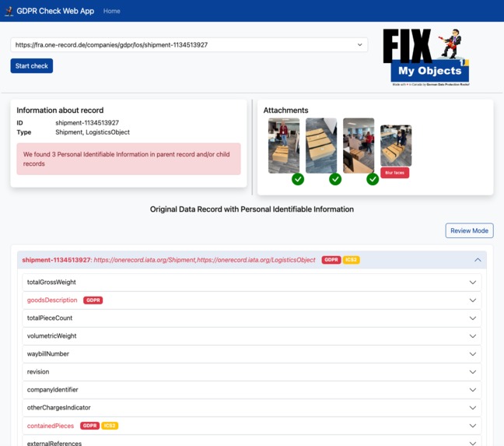
Task: Click GDPR badge beside goodsDescription
Action: [93, 300]
